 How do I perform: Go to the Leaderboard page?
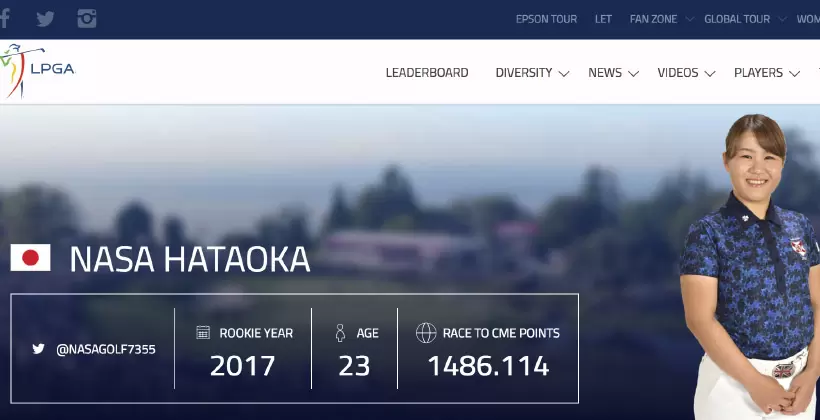pyautogui.click(x=427, y=73)
